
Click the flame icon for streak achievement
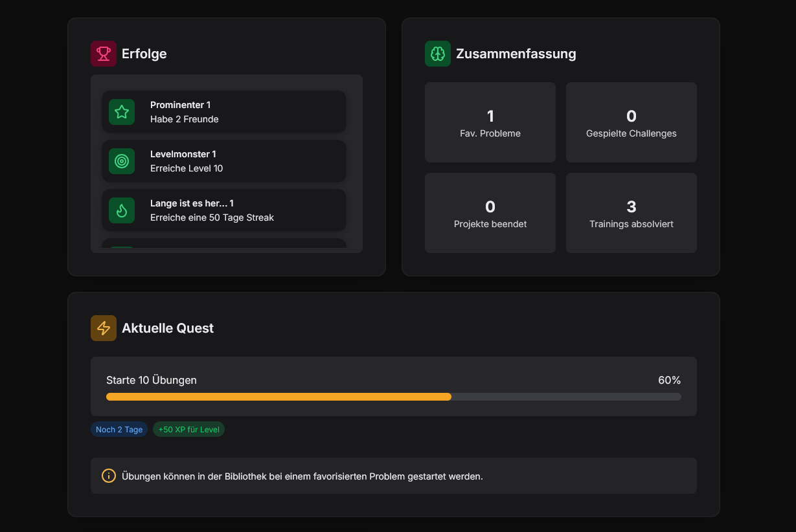[122, 210]
